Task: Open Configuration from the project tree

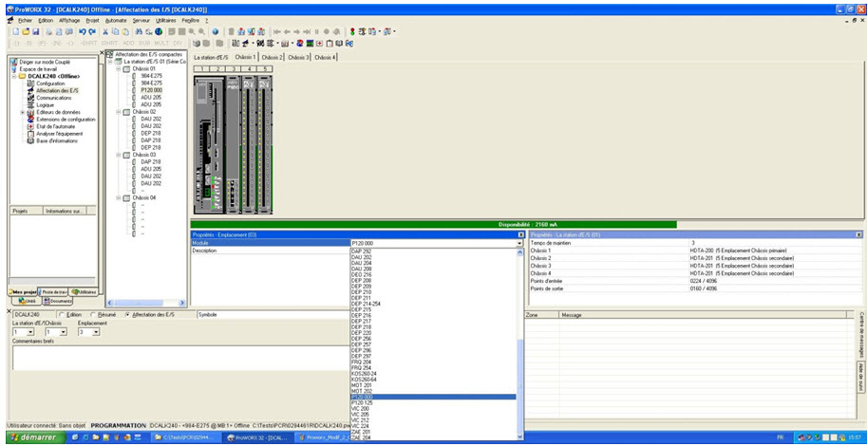Action: (50, 84)
